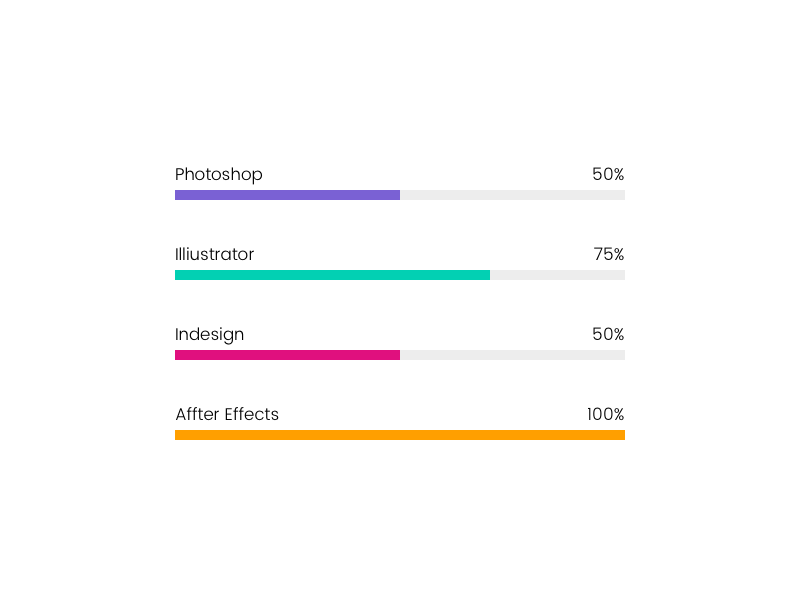Click the teal filled Illiustrator progress bar
This screenshot has width=800, height=600.
click(x=332, y=275)
